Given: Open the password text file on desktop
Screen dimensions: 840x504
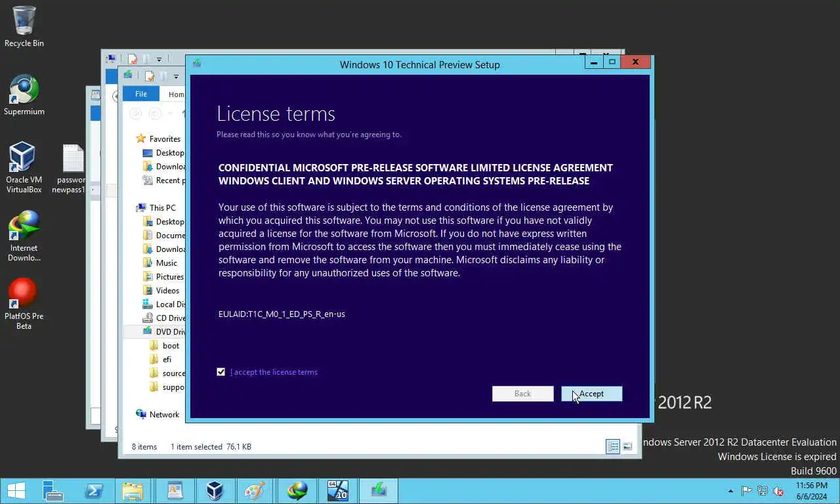Looking at the screenshot, I should click(x=71, y=168).
